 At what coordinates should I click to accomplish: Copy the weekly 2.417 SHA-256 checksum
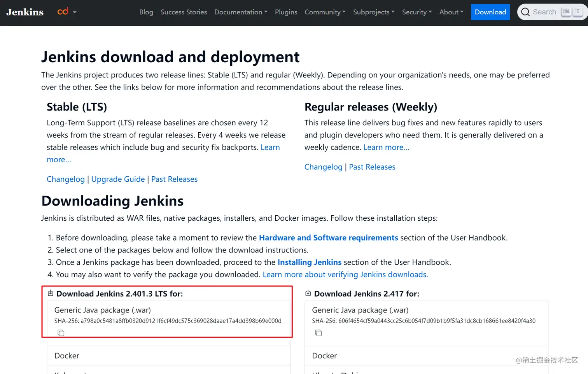pyautogui.click(x=318, y=333)
